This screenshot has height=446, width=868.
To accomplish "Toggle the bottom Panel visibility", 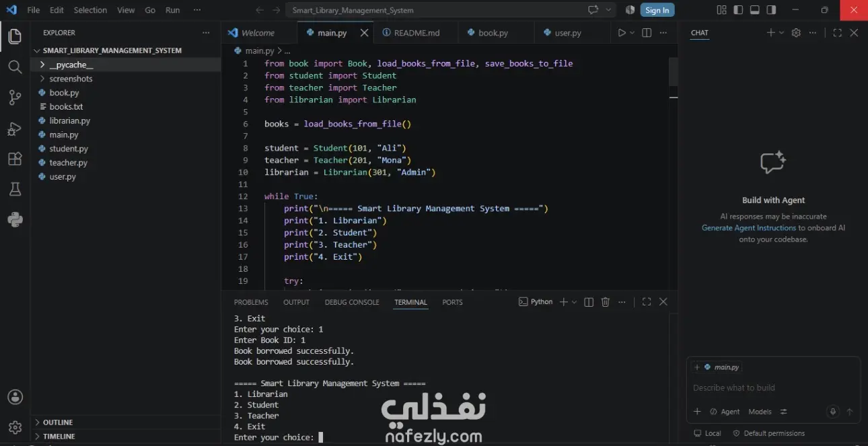I will pyautogui.click(x=755, y=10).
